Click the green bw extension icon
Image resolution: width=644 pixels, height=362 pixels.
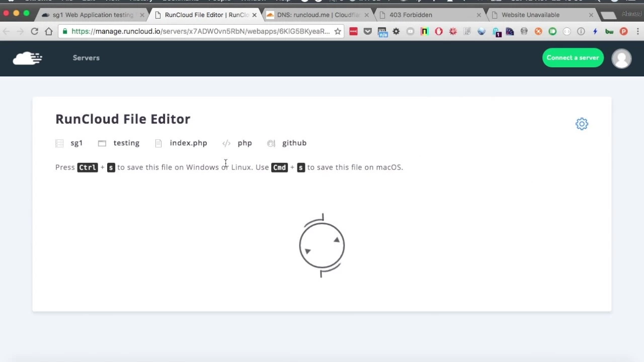tap(609, 32)
